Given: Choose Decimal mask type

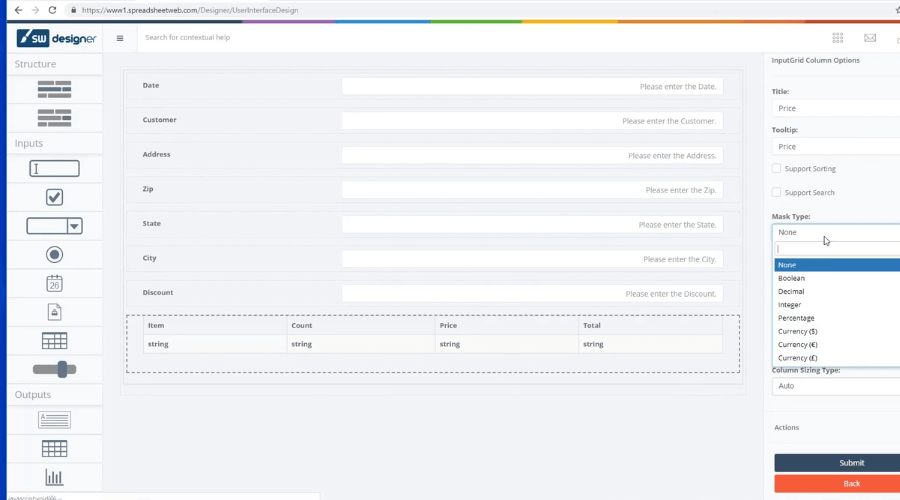Looking at the screenshot, I should [837, 291].
